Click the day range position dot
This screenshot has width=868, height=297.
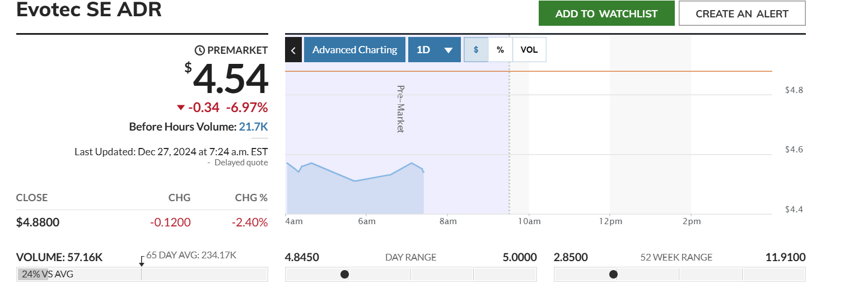tap(344, 274)
